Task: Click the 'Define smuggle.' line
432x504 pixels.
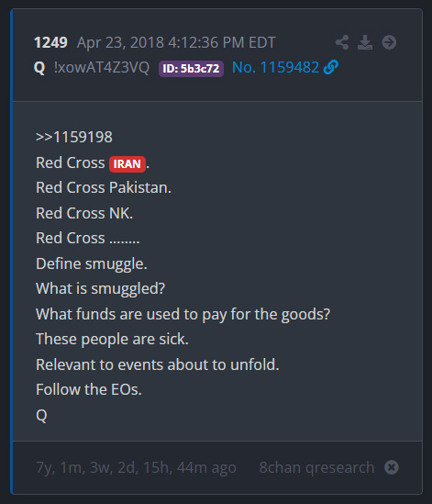Action: [x=92, y=263]
